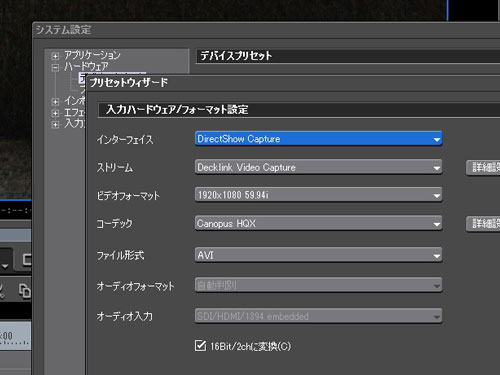The height and width of the screenshot is (375, 500).
Task: Open the ビデオフォーマット 1920x1080 59.94i dropdown
Action: pyautogui.click(x=318, y=195)
